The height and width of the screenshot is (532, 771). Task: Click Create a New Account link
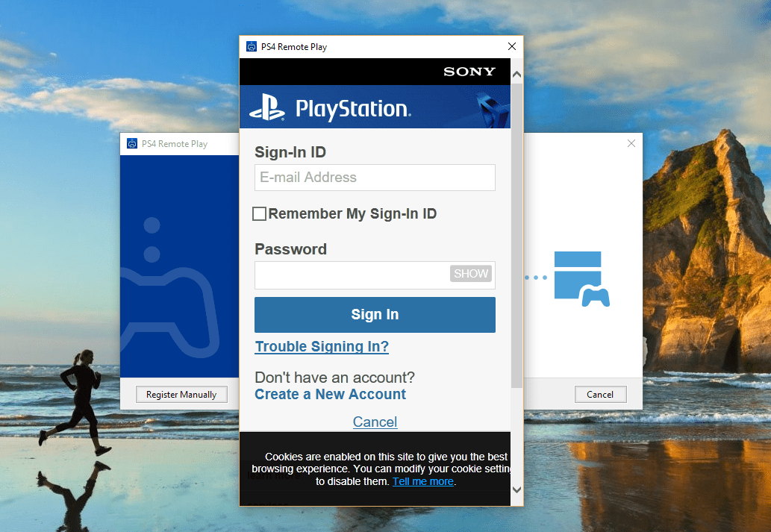(x=331, y=394)
